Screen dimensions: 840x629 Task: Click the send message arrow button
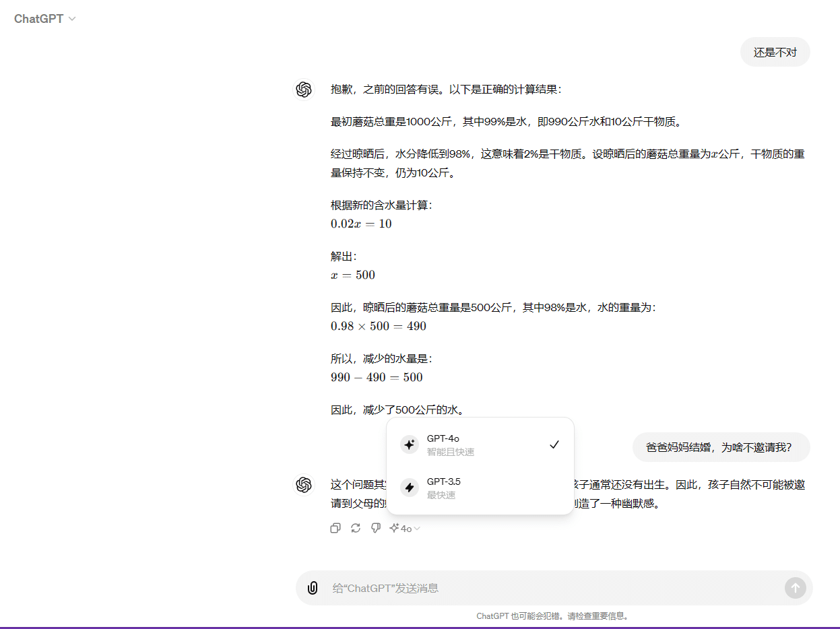click(x=795, y=588)
